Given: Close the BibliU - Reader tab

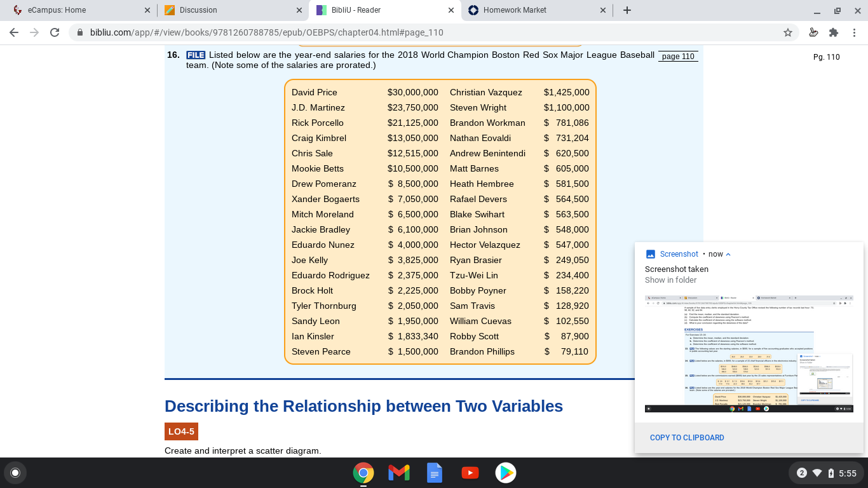Looking at the screenshot, I should tap(451, 10).
